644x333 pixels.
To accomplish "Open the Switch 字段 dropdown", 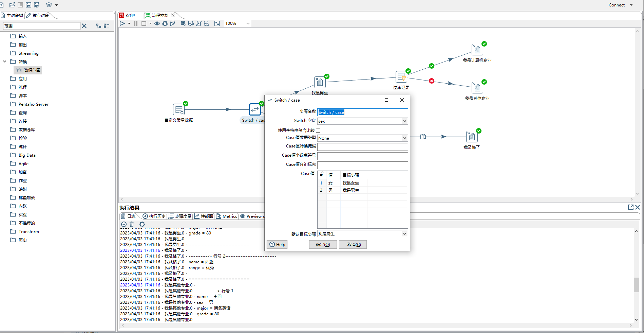I will (404, 121).
